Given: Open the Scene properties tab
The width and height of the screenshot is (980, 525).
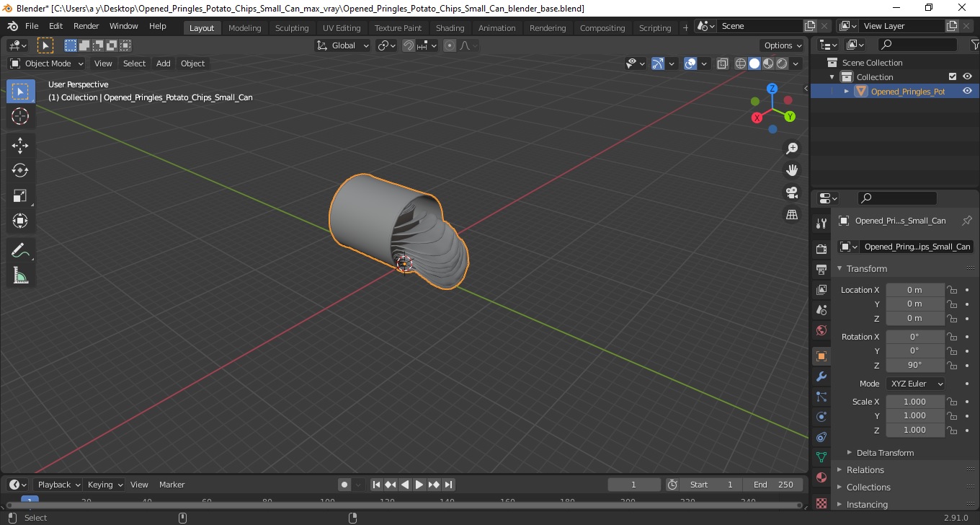Looking at the screenshot, I should coord(821,309).
